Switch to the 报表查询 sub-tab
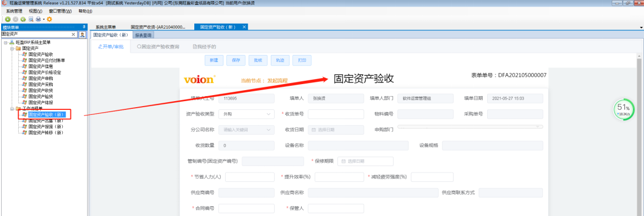 (x=143, y=35)
